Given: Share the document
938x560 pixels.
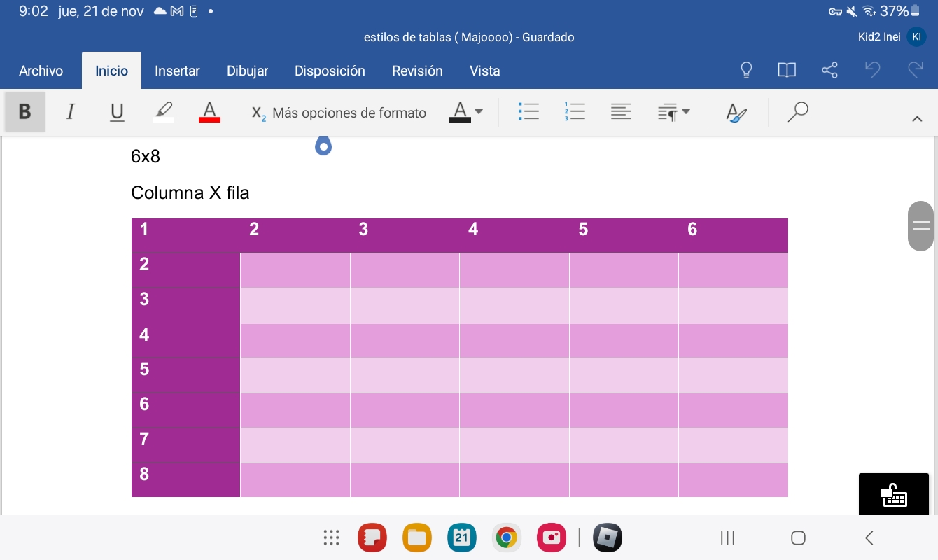Looking at the screenshot, I should [829, 70].
